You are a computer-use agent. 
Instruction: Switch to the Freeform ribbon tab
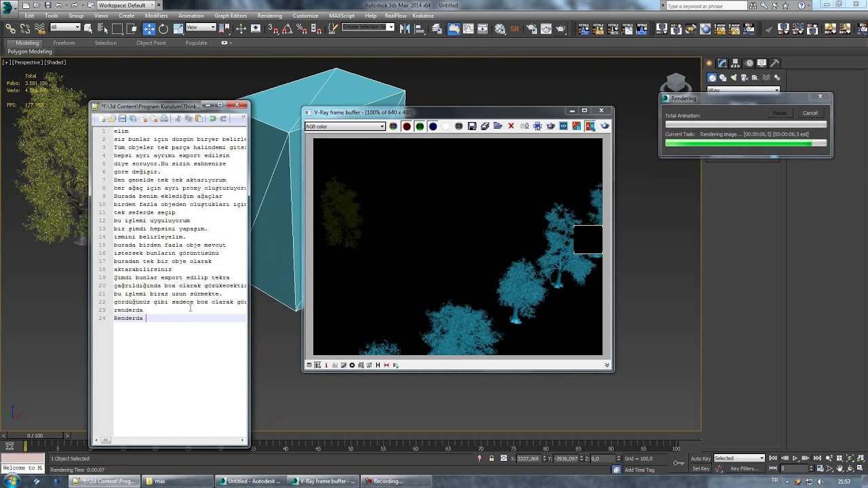[x=64, y=43]
